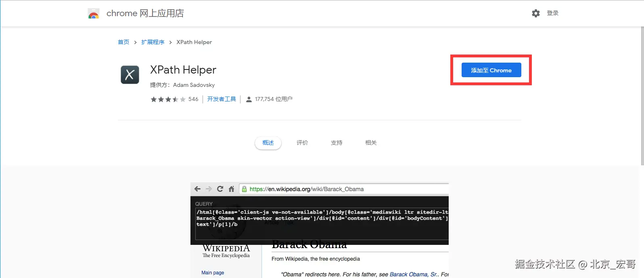
Task: Open 开发者工具 category link
Action: [222, 99]
